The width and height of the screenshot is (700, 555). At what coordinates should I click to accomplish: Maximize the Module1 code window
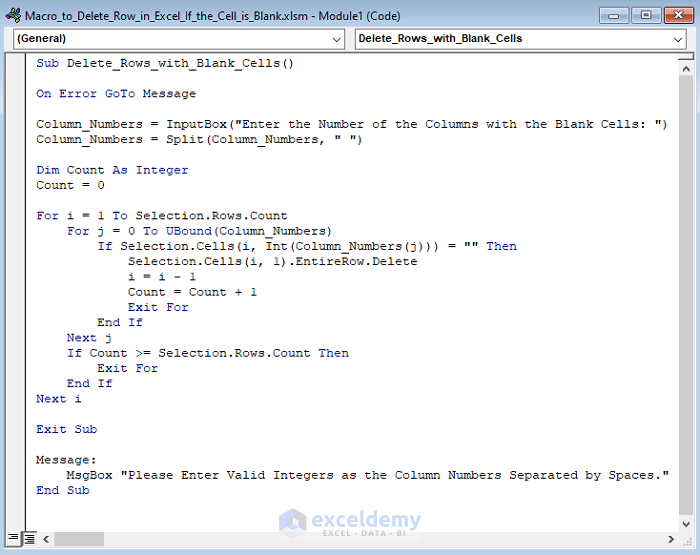[x=646, y=16]
